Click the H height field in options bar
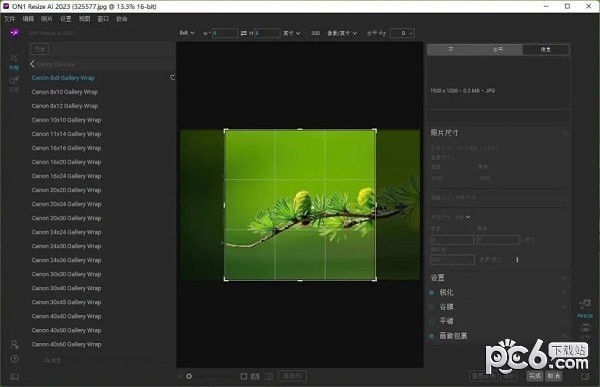The width and height of the screenshot is (600, 387). [267, 33]
